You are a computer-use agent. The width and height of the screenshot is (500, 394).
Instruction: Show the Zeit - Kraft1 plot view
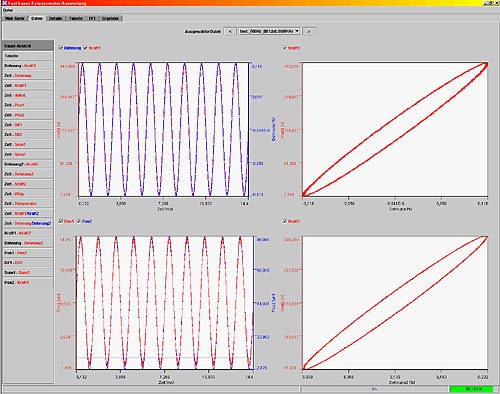tap(28, 85)
